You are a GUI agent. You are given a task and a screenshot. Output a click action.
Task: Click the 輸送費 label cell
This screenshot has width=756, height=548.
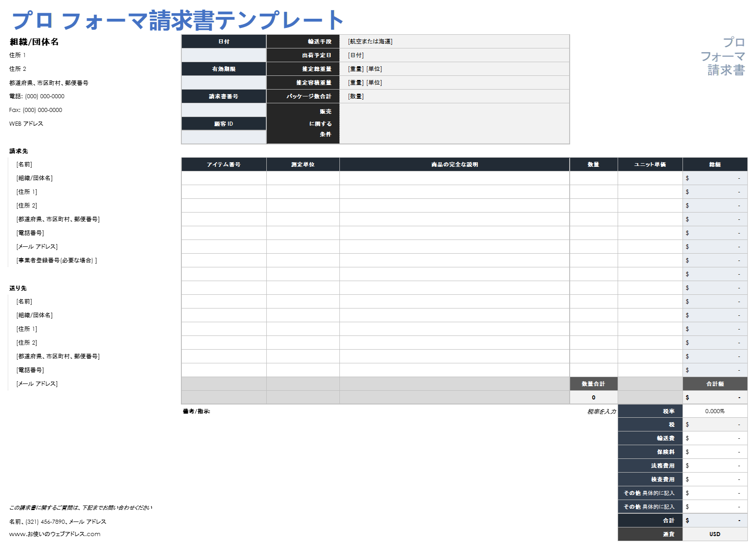650,438
